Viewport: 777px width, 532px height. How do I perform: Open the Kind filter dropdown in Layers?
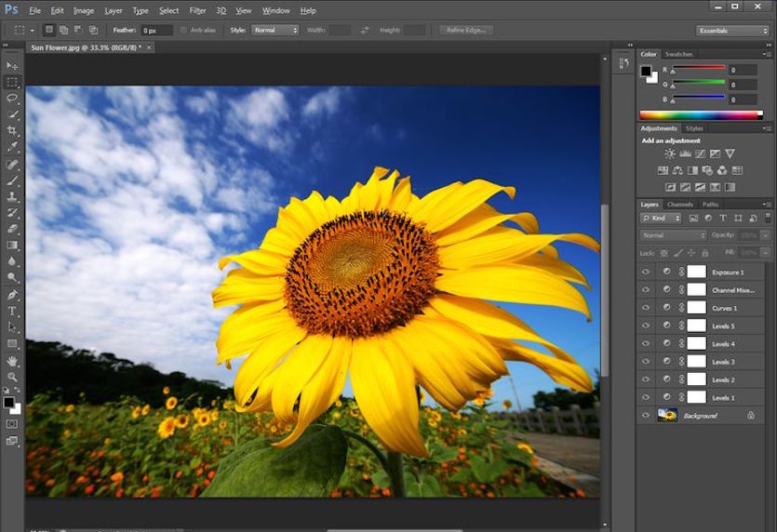point(661,218)
